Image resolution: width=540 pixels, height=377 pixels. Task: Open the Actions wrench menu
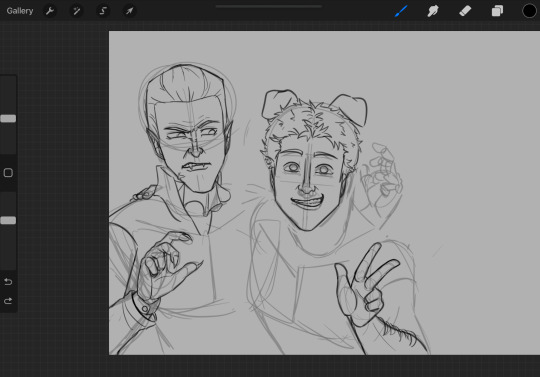pos(50,11)
